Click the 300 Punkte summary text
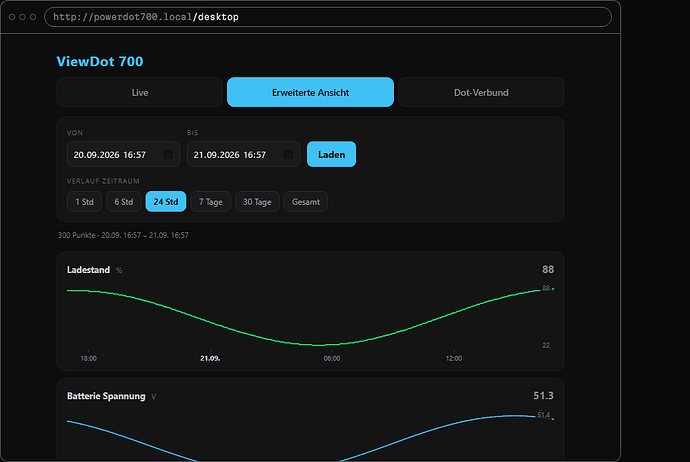The width and height of the screenshot is (690, 462). tap(123, 235)
